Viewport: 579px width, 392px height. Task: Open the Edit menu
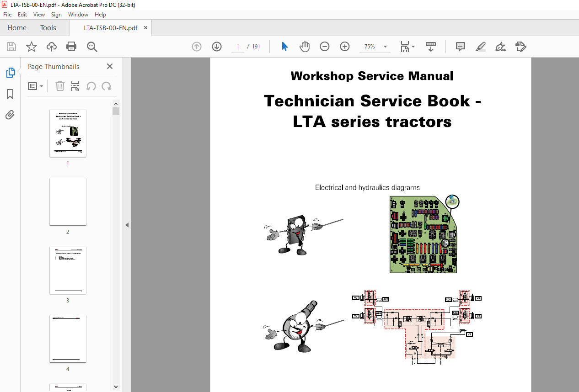pos(22,15)
